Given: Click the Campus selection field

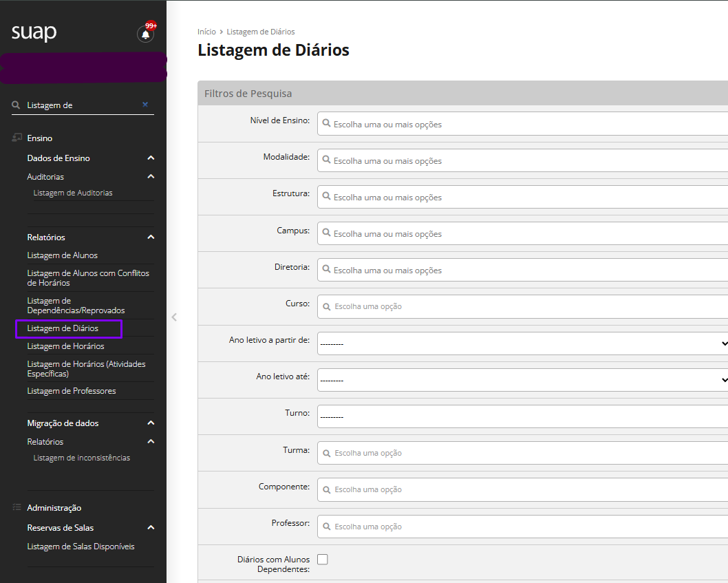Looking at the screenshot, I should (522, 233).
